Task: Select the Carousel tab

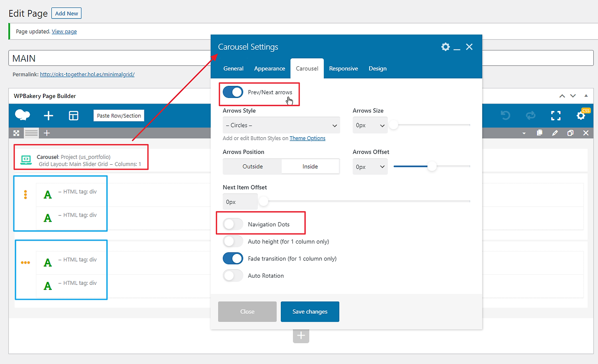Action: pyautogui.click(x=307, y=69)
